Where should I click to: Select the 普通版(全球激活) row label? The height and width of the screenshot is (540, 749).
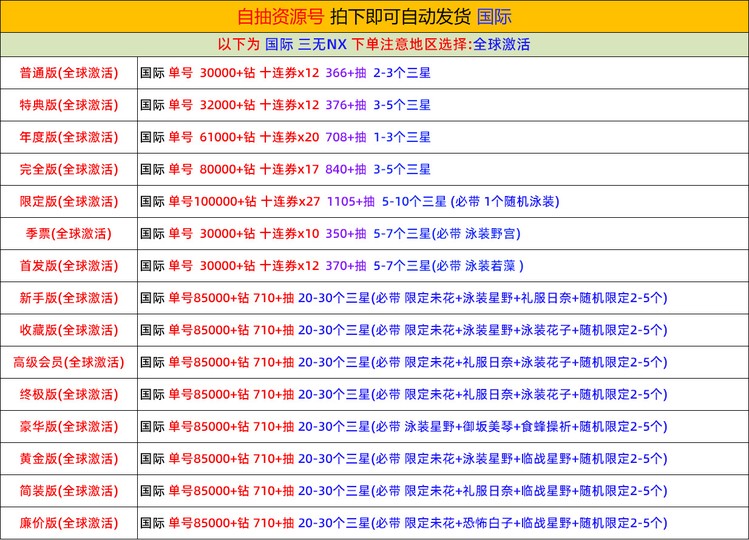pyautogui.click(x=69, y=73)
